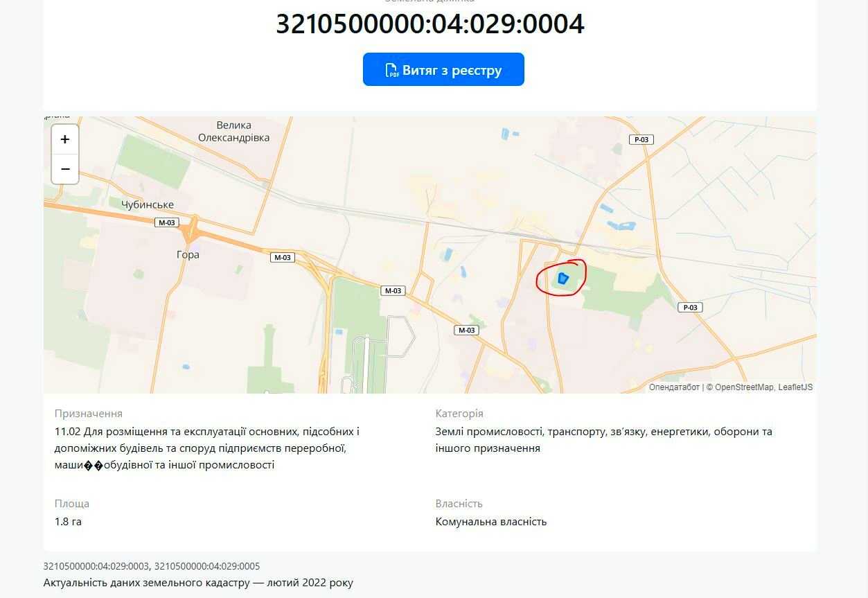Click the М-03 road shield near Чубинське
The image size is (868, 598).
coord(167,222)
